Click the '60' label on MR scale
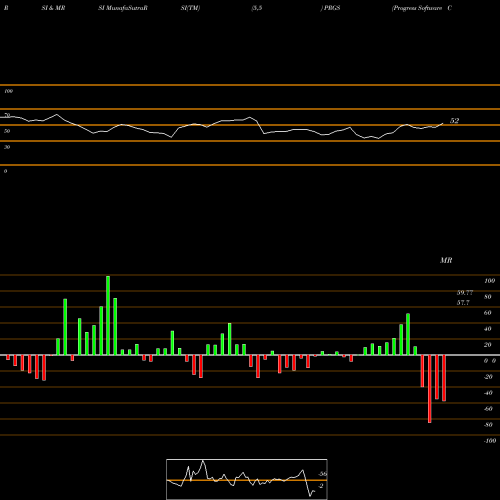The image size is (500, 500). (487, 313)
